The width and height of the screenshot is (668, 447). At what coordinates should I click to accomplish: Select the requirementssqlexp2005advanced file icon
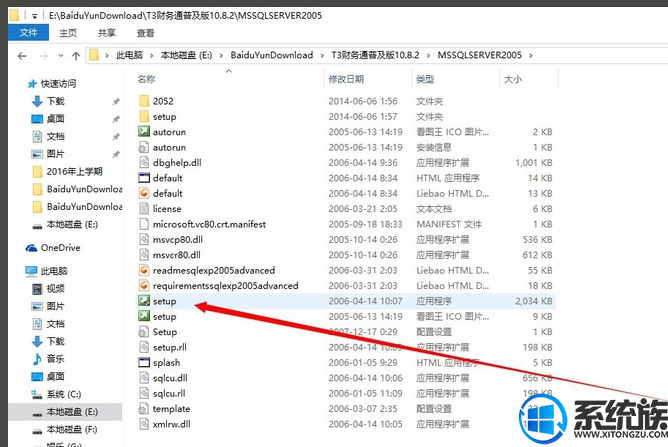(x=144, y=286)
